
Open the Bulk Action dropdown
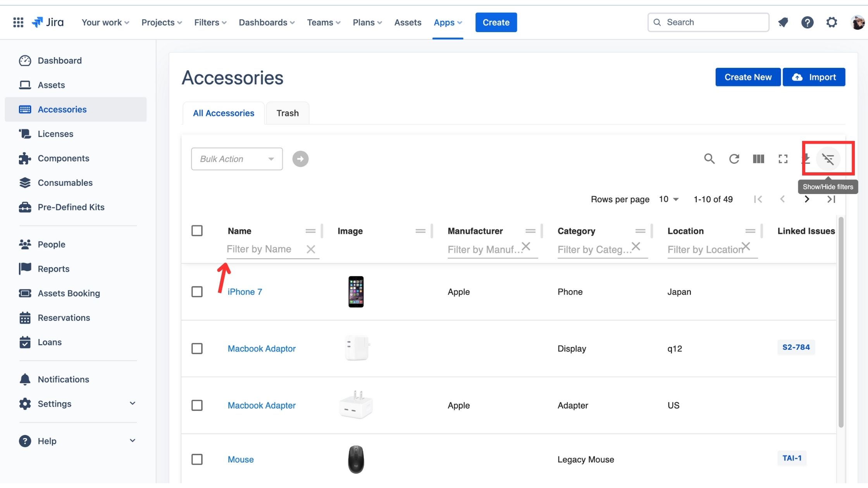pyautogui.click(x=237, y=159)
